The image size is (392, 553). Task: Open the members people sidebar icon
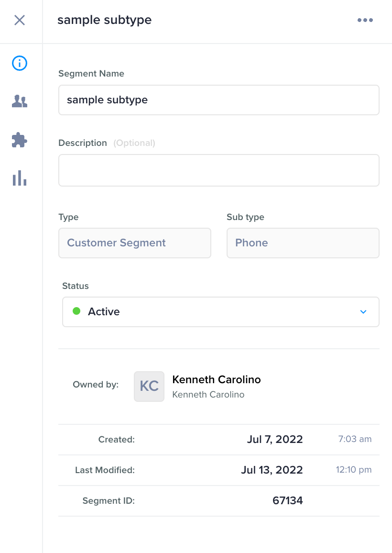click(20, 101)
